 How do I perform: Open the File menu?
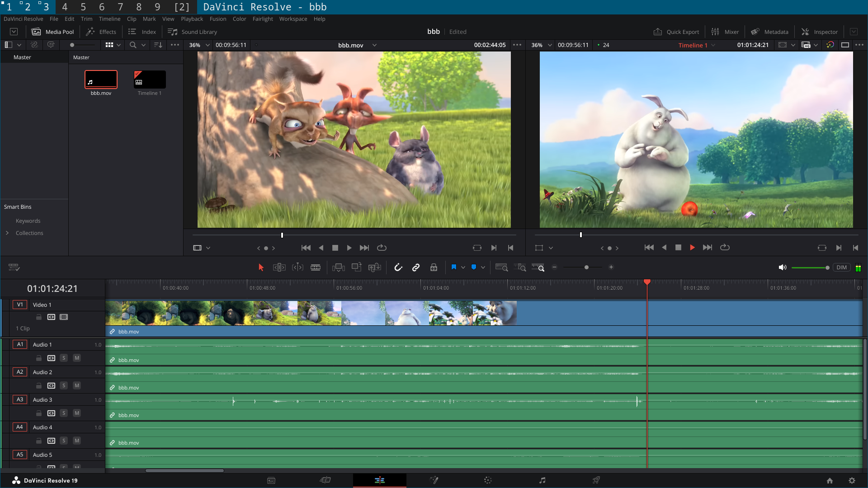click(54, 19)
